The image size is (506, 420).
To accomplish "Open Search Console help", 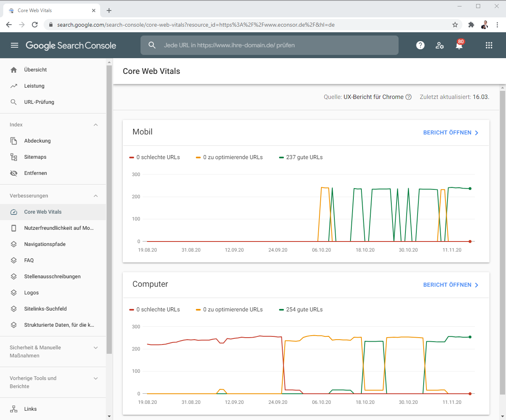I will (x=420, y=45).
